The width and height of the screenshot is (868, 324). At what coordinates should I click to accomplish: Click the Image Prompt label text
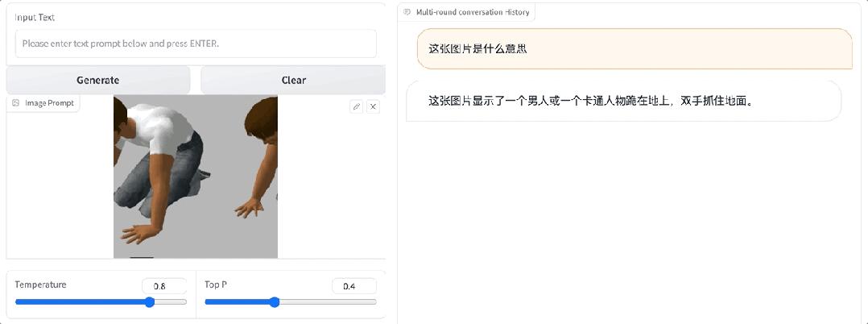(49, 103)
